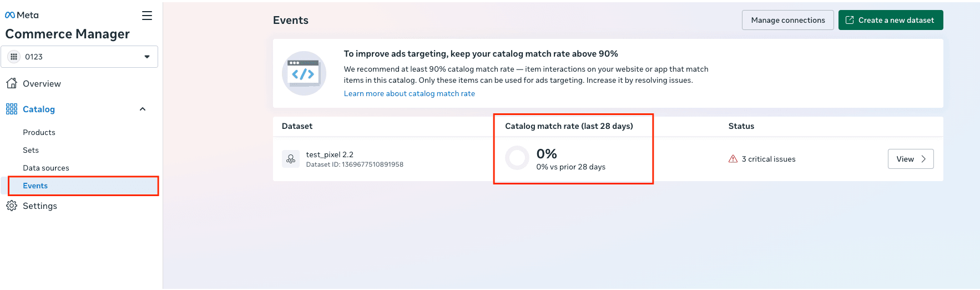Select Events in the sidebar
Viewport: 980px width, 290px height.
pos(36,186)
